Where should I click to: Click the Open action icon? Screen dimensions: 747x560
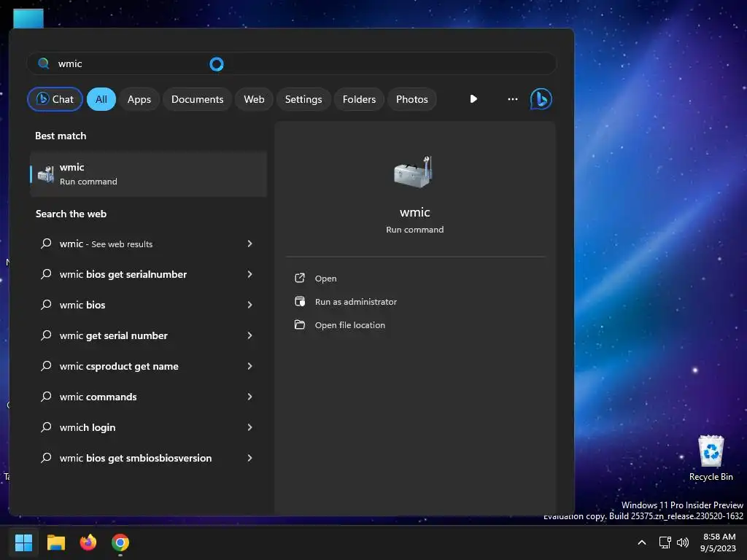[x=300, y=278]
